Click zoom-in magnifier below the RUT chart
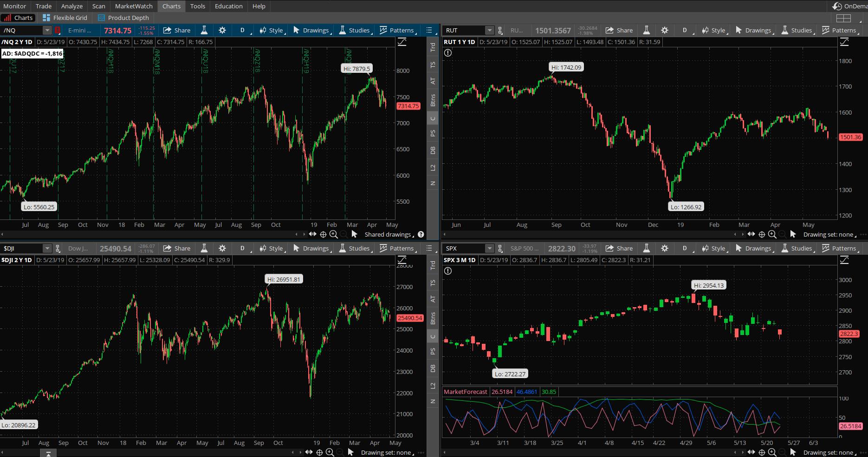Screen dimensions: 868x457 (772, 234)
